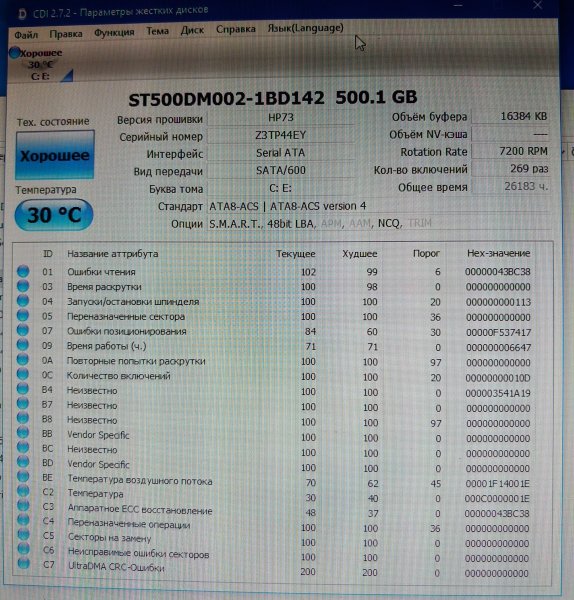This screenshot has height=600, width=574.
Task: Click the firmware version field HP73
Action: 280,117
